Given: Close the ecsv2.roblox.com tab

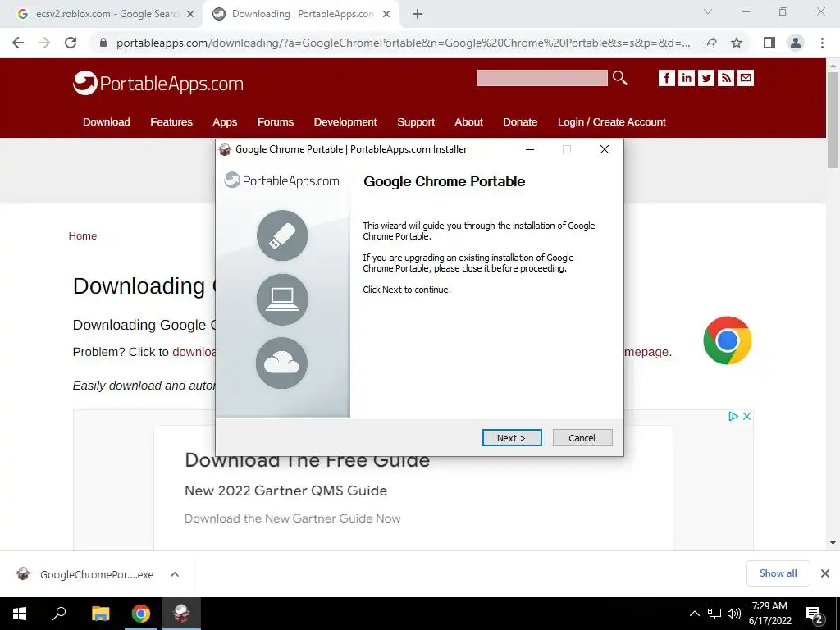Looking at the screenshot, I should pyautogui.click(x=190, y=15).
